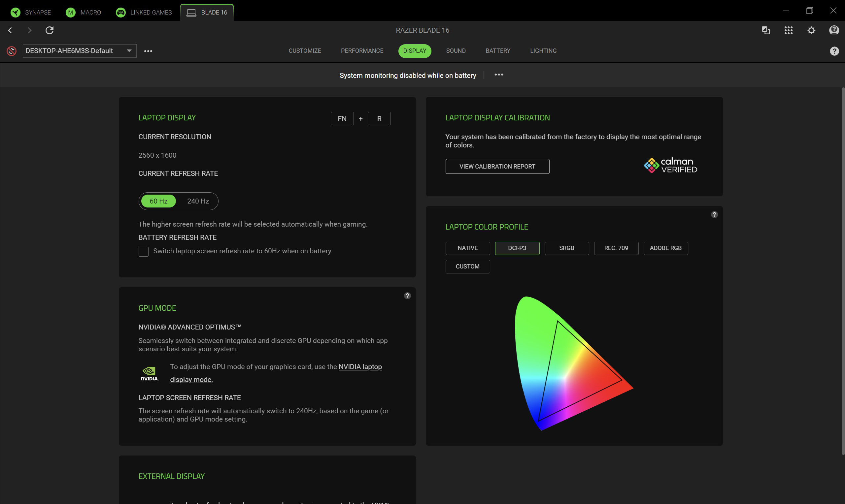845x504 pixels.
Task: Click VIEW CALIBRATION REPORT button
Action: coord(497,167)
